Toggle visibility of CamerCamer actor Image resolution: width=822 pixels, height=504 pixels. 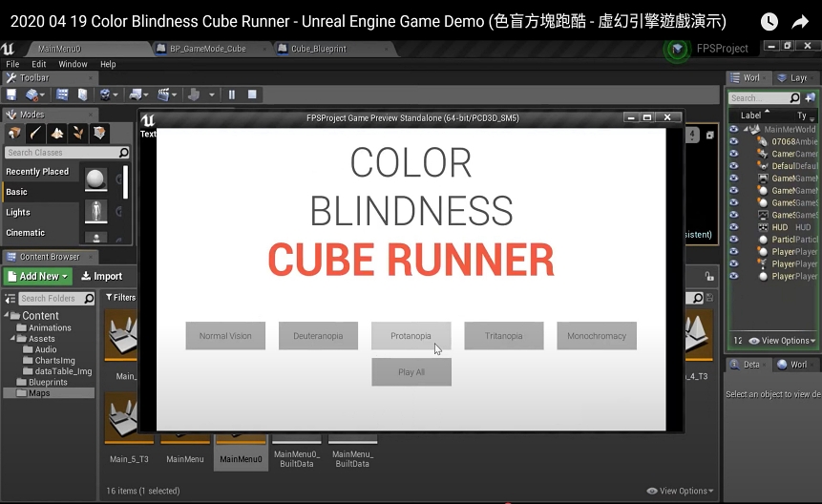click(x=734, y=154)
